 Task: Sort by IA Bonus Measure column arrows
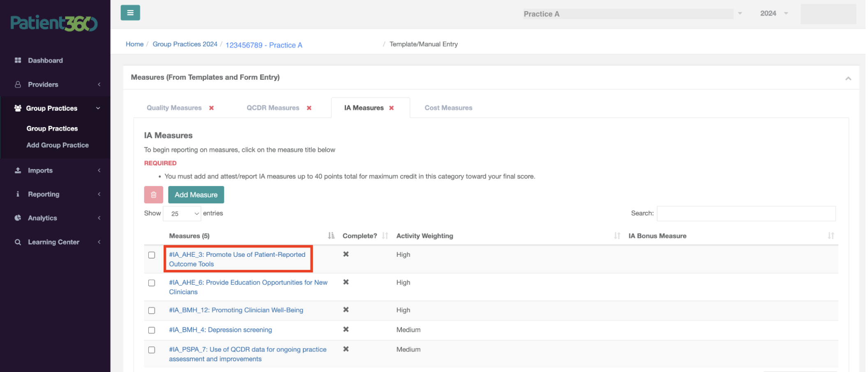coord(831,236)
